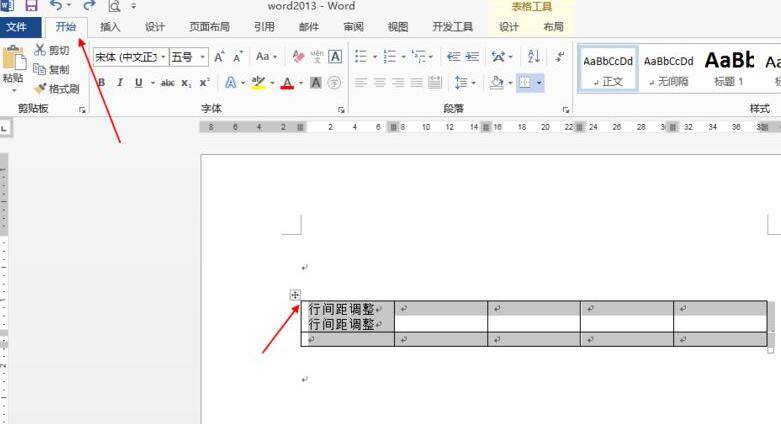Click the Clear Formatting eraser icon

[298, 57]
